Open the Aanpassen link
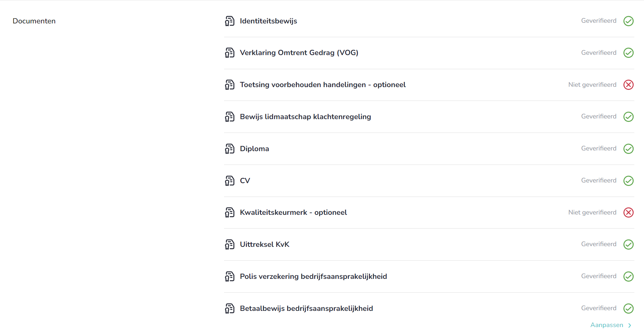This screenshot has width=644, height=336. (606, 325)
